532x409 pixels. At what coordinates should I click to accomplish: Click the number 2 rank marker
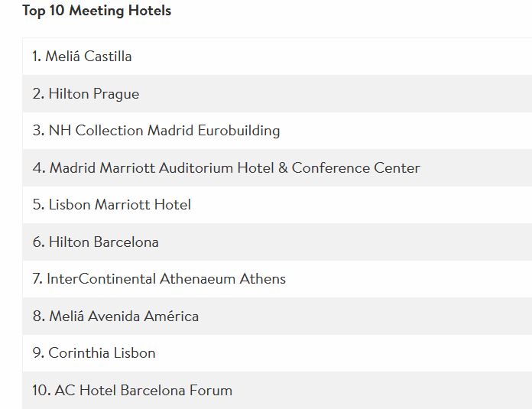[x=38, y=94]
